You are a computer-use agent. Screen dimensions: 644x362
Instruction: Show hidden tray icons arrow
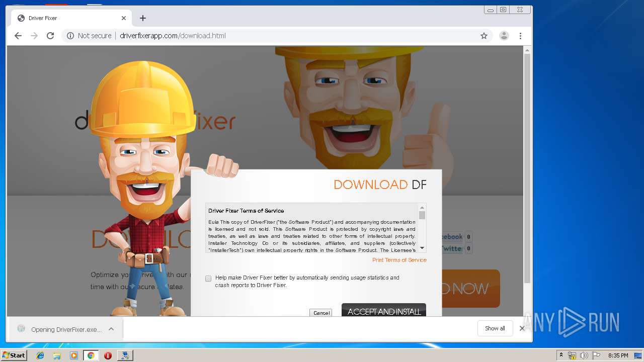pos(561,355)
